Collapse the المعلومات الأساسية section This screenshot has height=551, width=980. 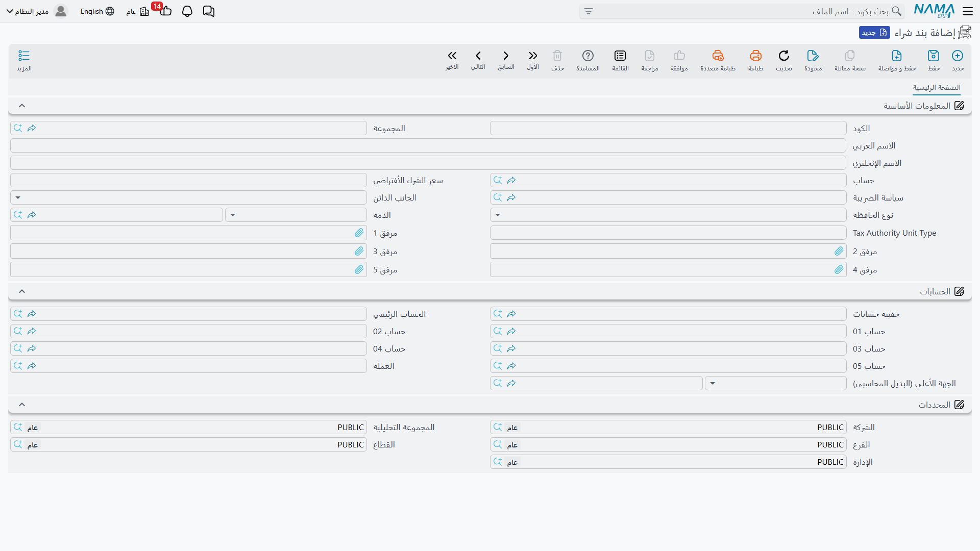coord(22,106)
